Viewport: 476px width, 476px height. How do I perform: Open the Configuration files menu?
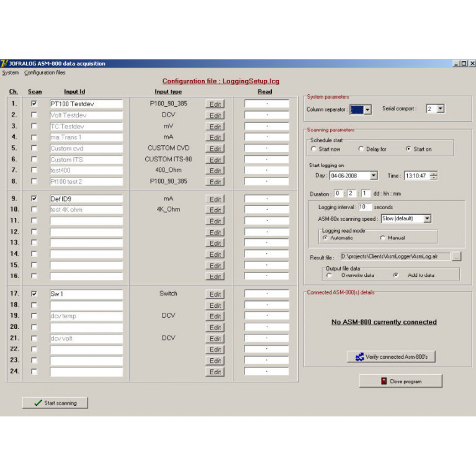pyautogui.click(x=45, y=73)
